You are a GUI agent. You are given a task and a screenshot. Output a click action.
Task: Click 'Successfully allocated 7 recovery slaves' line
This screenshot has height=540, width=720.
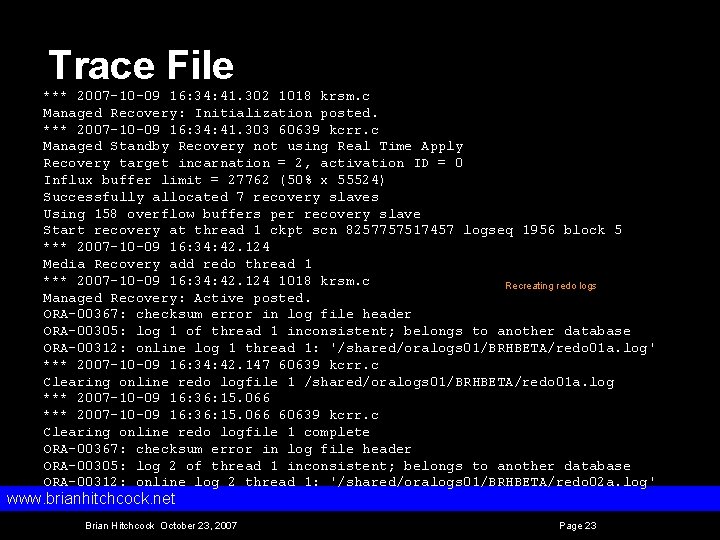coord(211,197)
